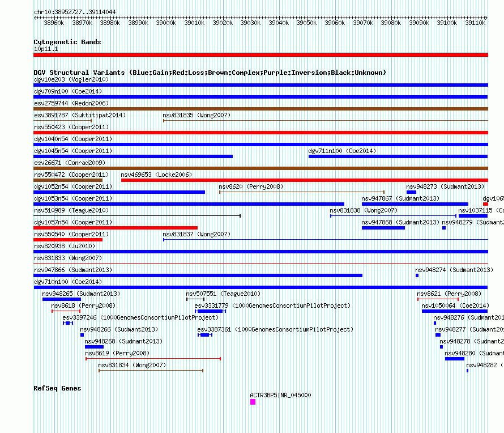Click the nsv831833 (Wong2007) label
The image size is (504, 433).
coord(68,258)
